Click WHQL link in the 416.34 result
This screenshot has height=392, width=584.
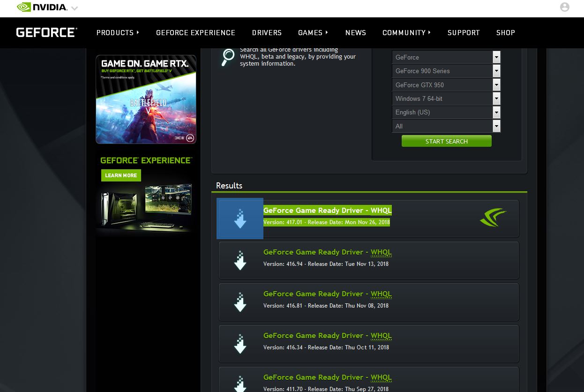381,336
